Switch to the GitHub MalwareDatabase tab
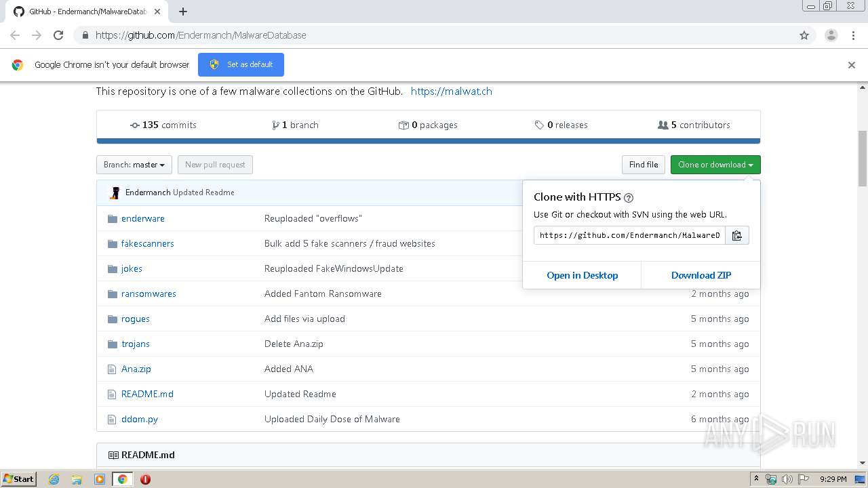The image size is (868, 488). tap(88, 12)
